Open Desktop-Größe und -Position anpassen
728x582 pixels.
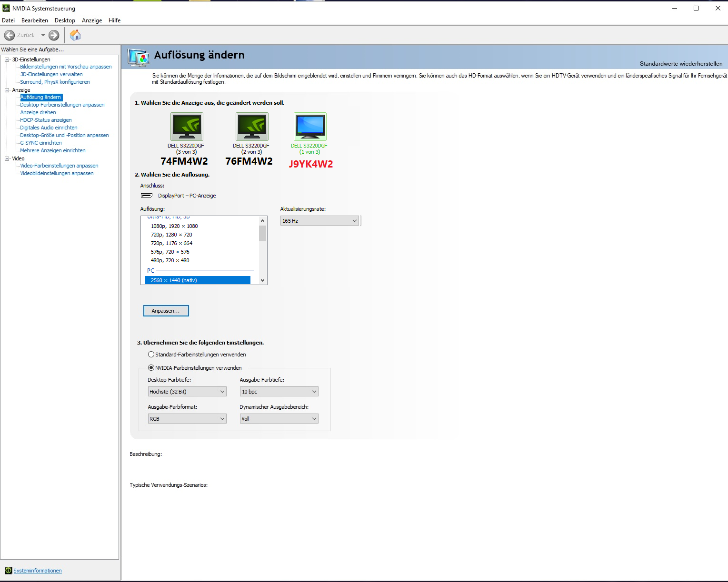click(64, 135)
